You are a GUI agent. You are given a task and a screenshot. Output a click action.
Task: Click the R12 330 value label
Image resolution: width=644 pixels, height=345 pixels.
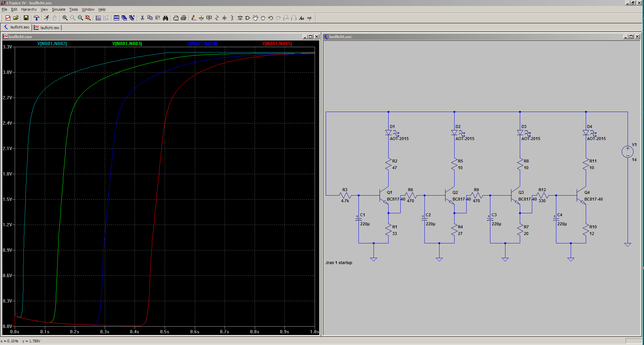point(542,201)
